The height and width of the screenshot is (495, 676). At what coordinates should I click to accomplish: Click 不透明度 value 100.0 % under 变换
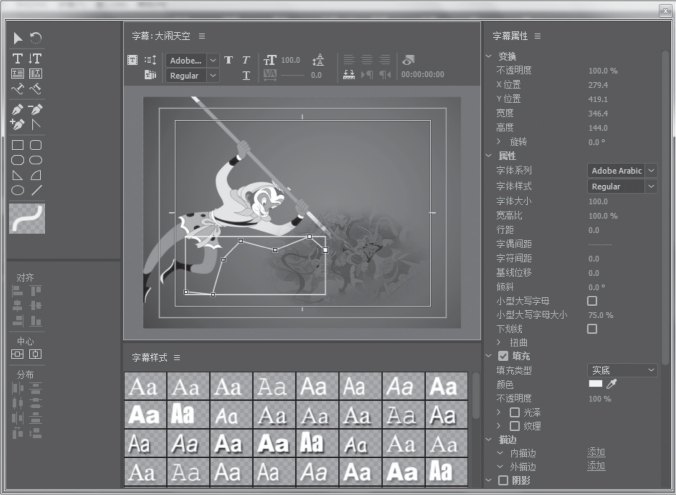603,71
